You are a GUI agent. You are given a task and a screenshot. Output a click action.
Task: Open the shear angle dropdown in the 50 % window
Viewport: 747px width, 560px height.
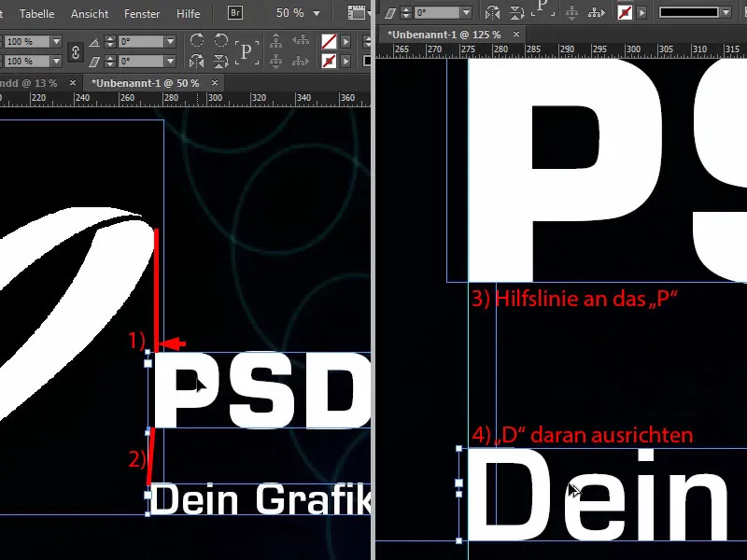(x=170, y=62)
